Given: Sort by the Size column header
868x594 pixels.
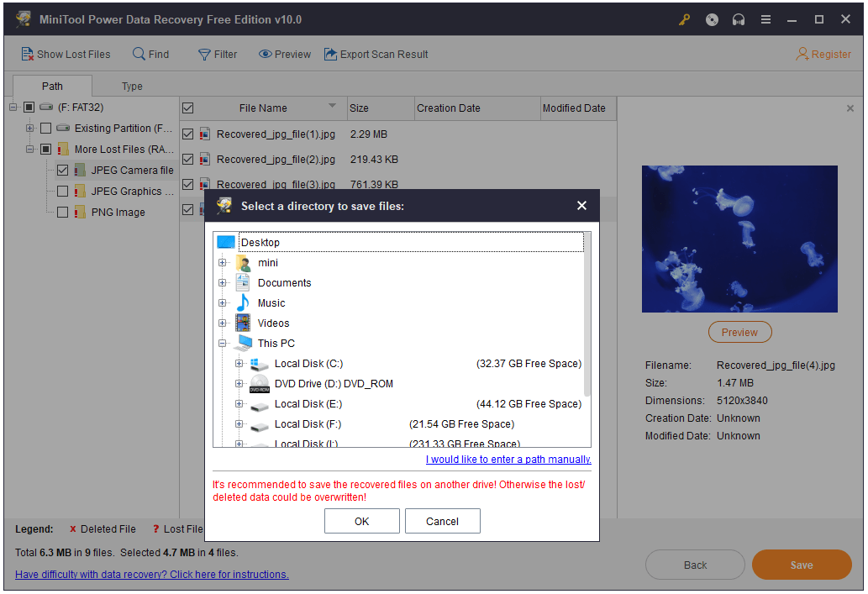Looking at the screenshot, I should 381,108.
